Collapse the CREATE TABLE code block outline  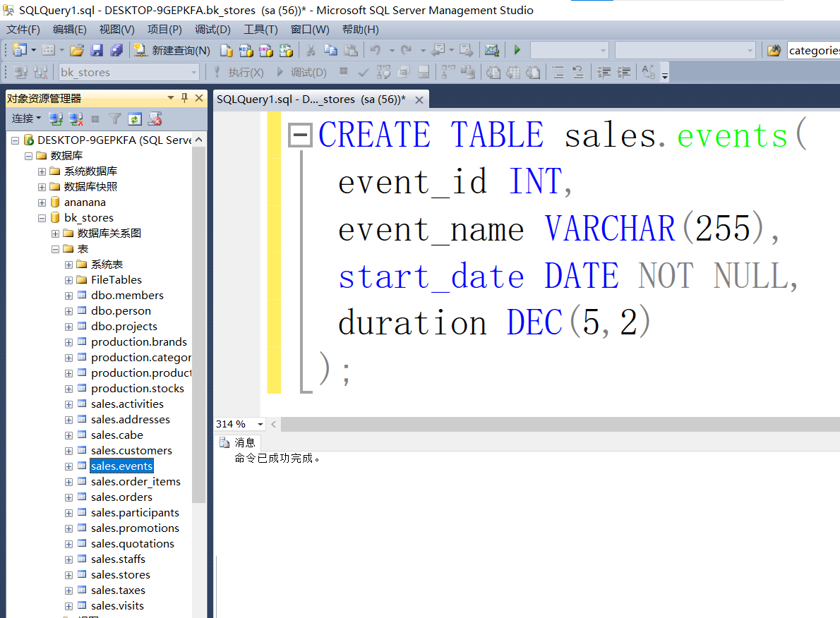click(300, 135)
